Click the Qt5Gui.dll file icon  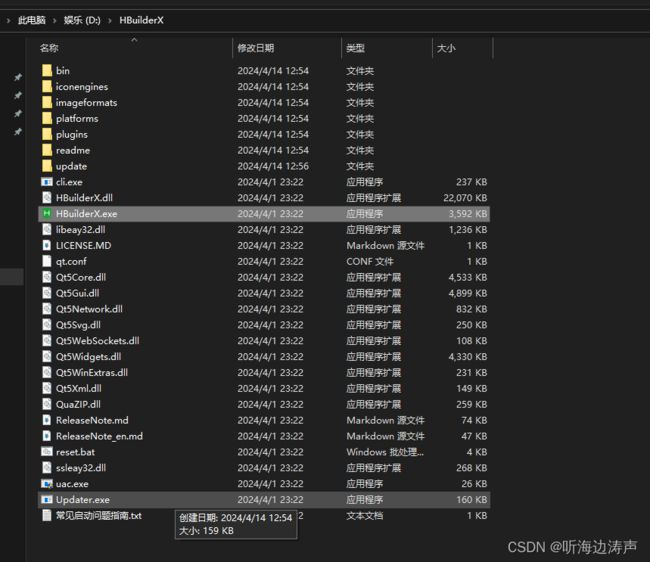pos(47,293)
